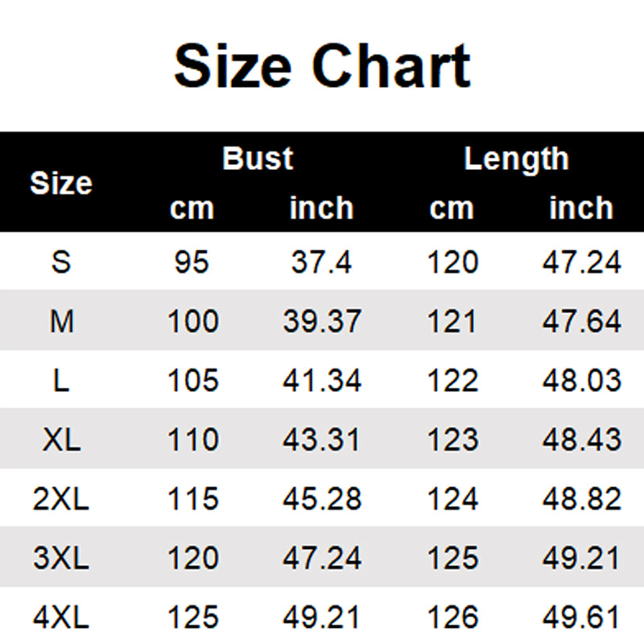
Task: Click the 48.82 inch length value
Action: (581, 499)
